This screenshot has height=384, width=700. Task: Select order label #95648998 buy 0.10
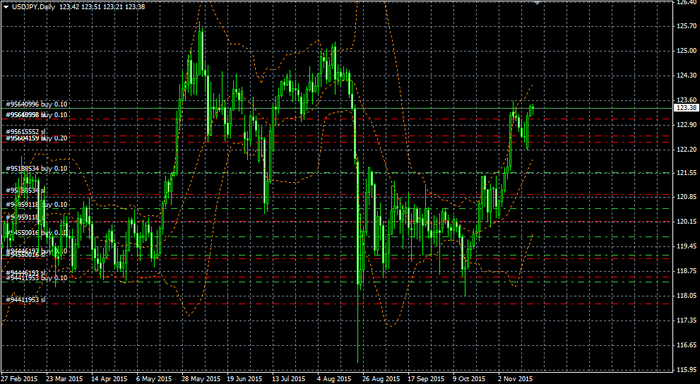coord(37,115)
